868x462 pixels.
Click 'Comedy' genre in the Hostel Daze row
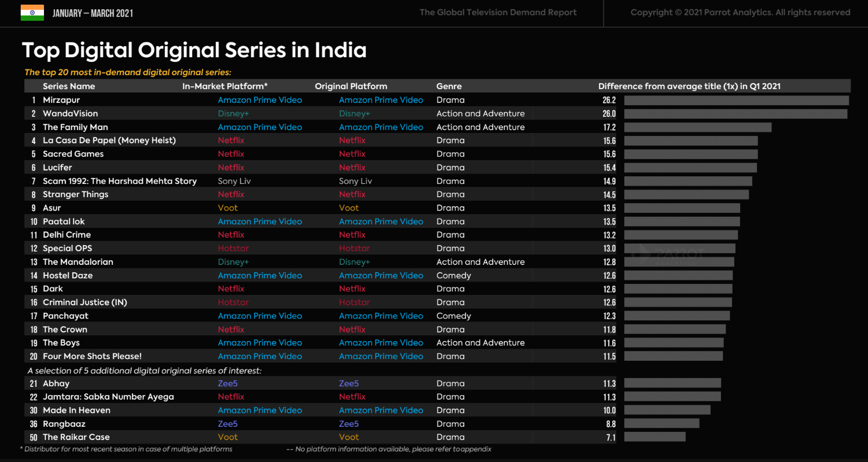pyautogui.click(x=454, y=276)
